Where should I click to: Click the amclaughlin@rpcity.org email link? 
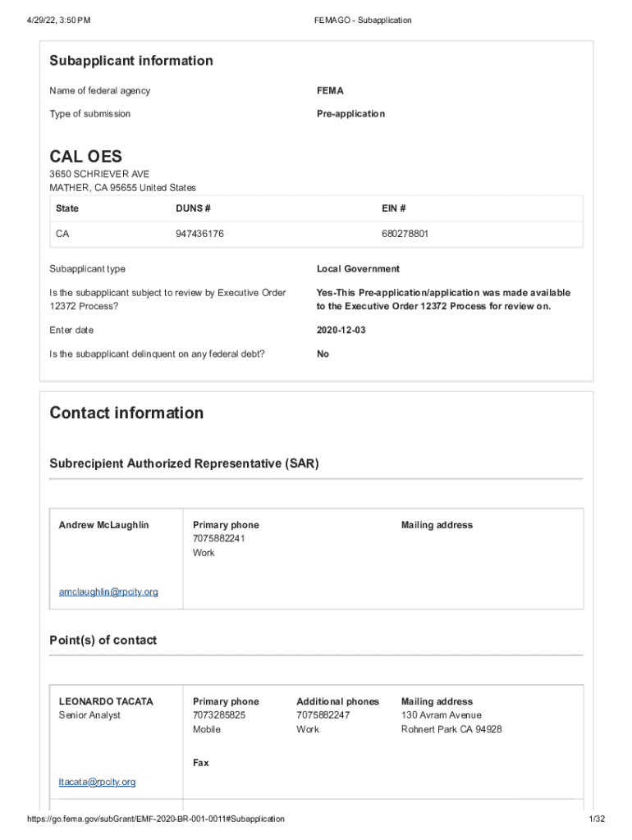[108, 591]
